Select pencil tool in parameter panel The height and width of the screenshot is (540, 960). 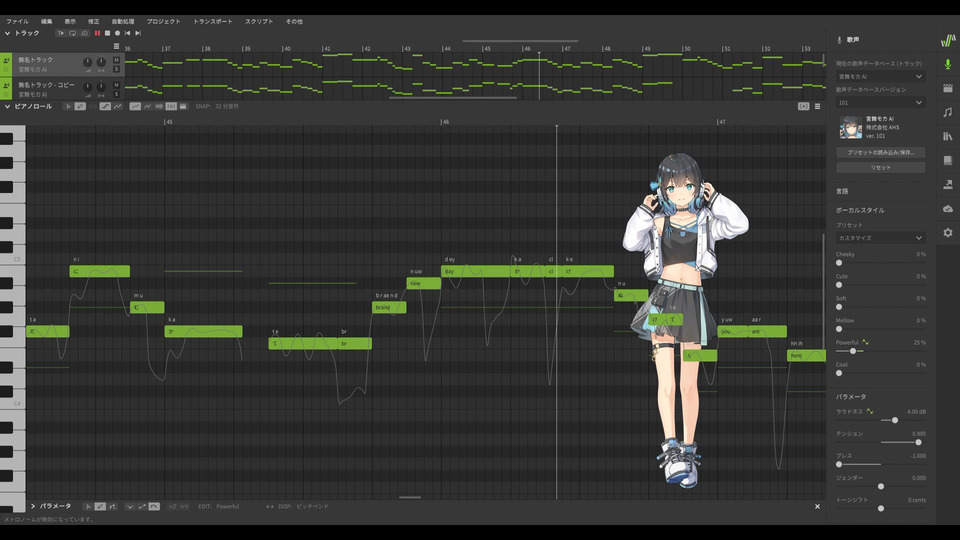100,506
